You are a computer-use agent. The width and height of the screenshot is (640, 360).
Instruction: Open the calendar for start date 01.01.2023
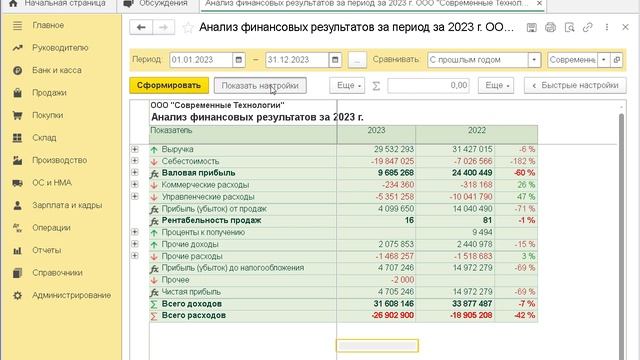[x=239, y=60]
